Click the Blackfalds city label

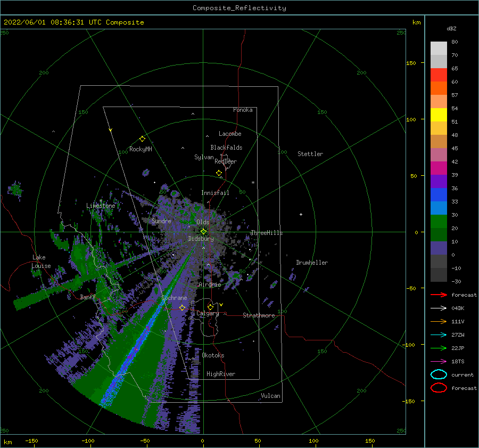[x=226, y=148]
